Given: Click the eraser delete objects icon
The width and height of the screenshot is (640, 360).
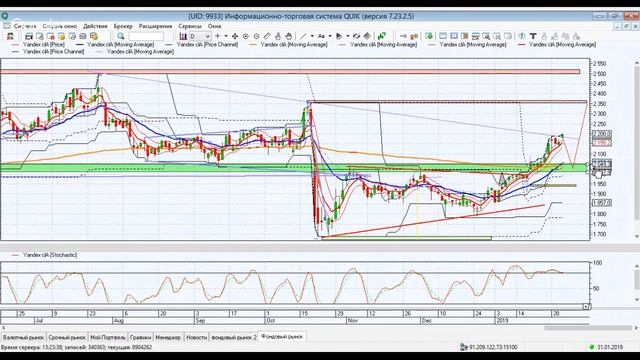Looking at the screenshot, I should [367, 36].
